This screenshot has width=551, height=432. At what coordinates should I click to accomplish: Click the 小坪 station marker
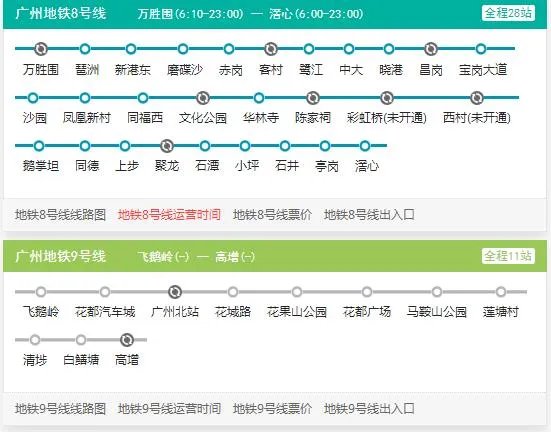[245, 146]
